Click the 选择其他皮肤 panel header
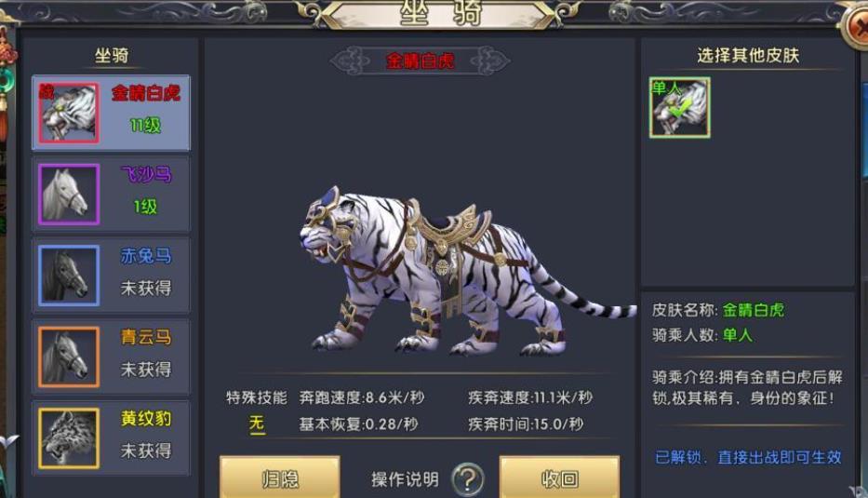Viewport: 868px width, 498px height. [x=748, y=56]
